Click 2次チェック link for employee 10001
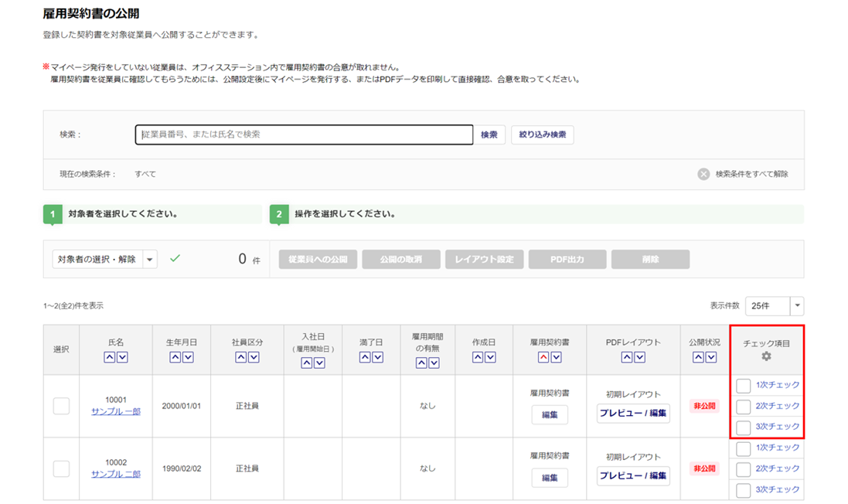The width and height of the screenshot is (848, 504). click(x=777, y=406)
